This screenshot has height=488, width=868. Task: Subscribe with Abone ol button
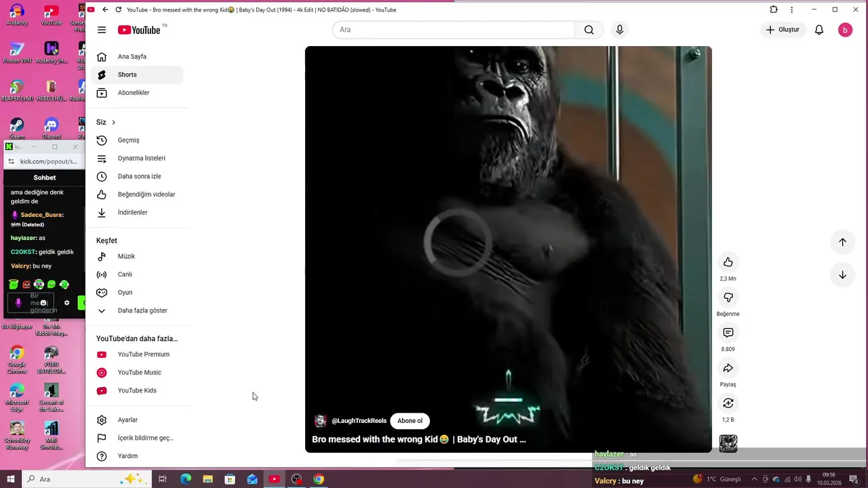[x=410, y=421]
